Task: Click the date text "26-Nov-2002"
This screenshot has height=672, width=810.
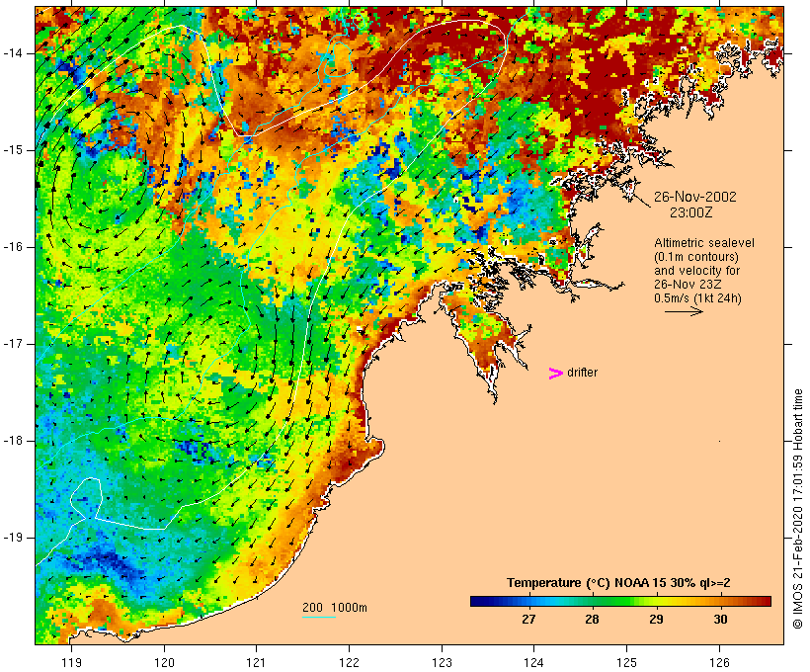Action: (695, 197)
